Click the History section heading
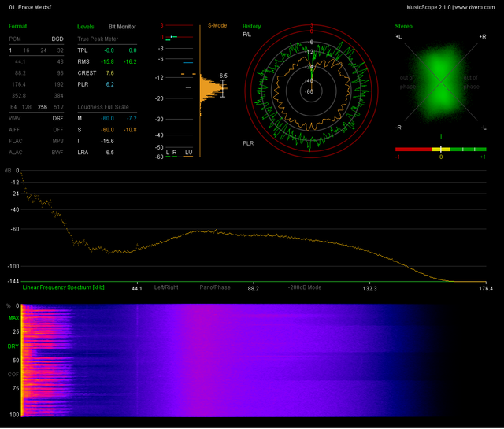This screenshot has height=429, width=504. tap(252, 26)
